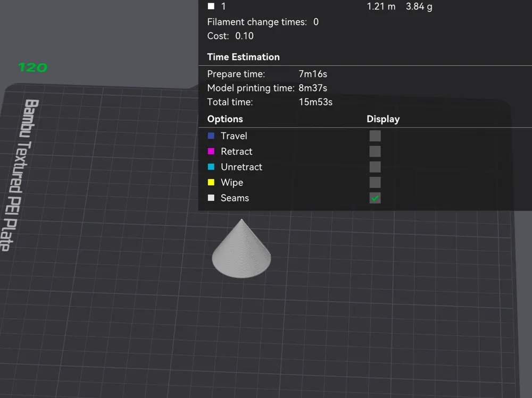Uncheck the Seams display checkbox
532x398 pixels.
[375, 198]
